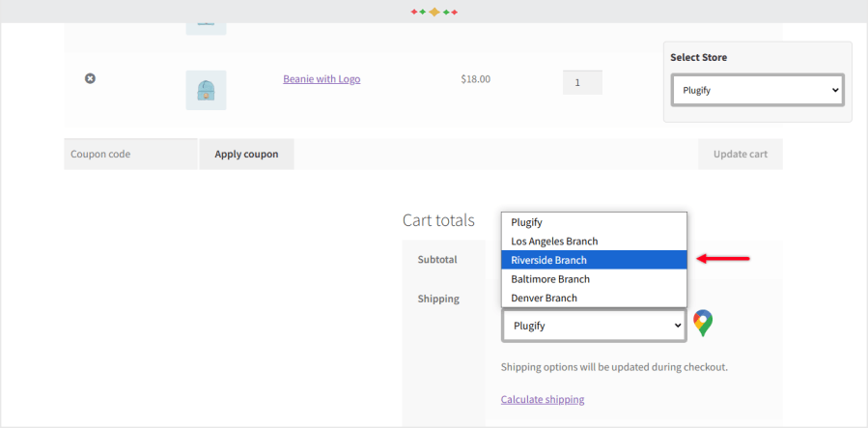Image resolution: width=868 pixels, height=428 pixels.
Task: Open Google Maps pin icon next to store
Action: tap(703, 324)
